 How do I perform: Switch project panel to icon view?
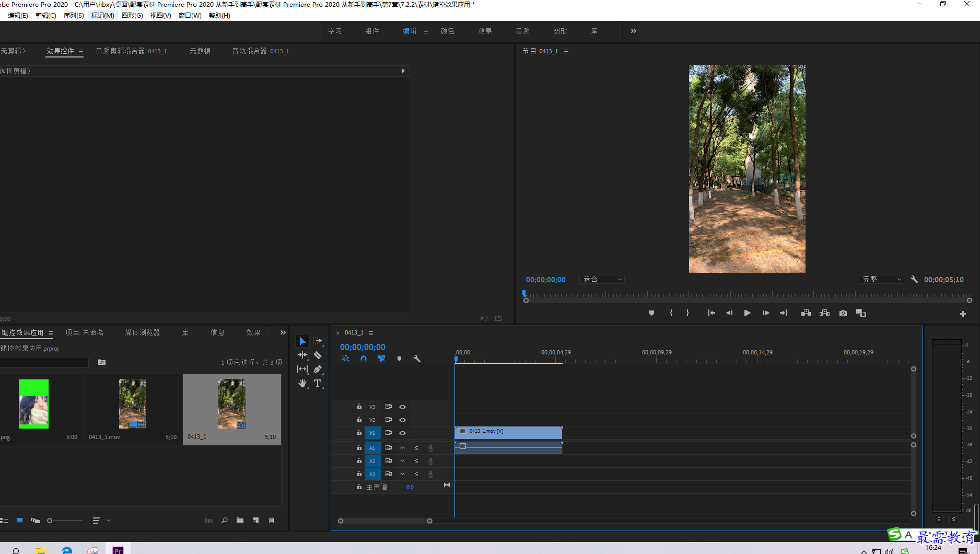(x=20, y=521)
